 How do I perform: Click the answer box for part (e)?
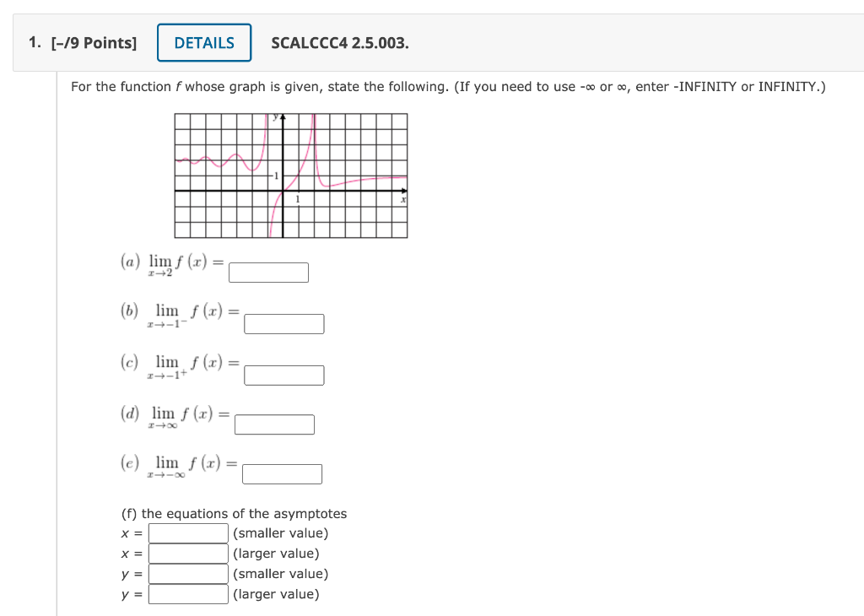click(282, 473)
